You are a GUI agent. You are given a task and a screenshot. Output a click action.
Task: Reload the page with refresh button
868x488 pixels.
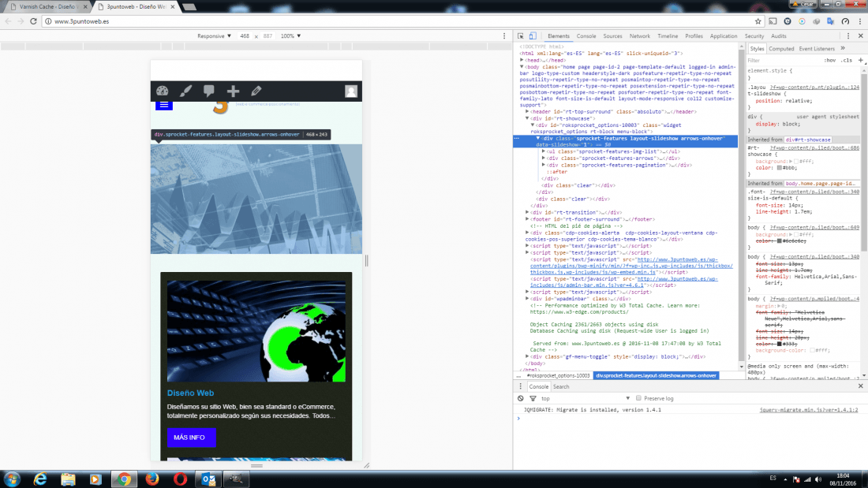click(33, 21)
